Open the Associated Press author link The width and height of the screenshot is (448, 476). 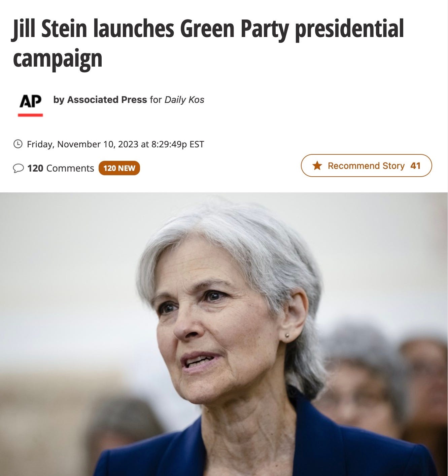point(107,100)
